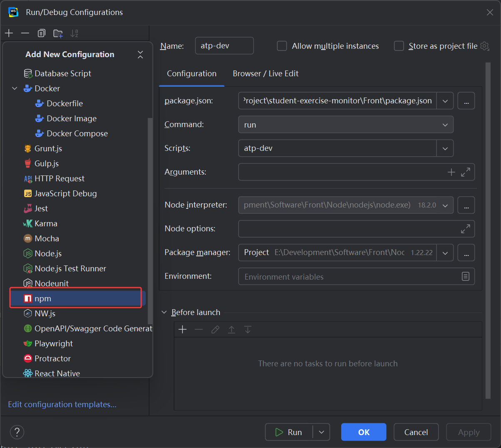Click the move task down icon

point(248,330)
